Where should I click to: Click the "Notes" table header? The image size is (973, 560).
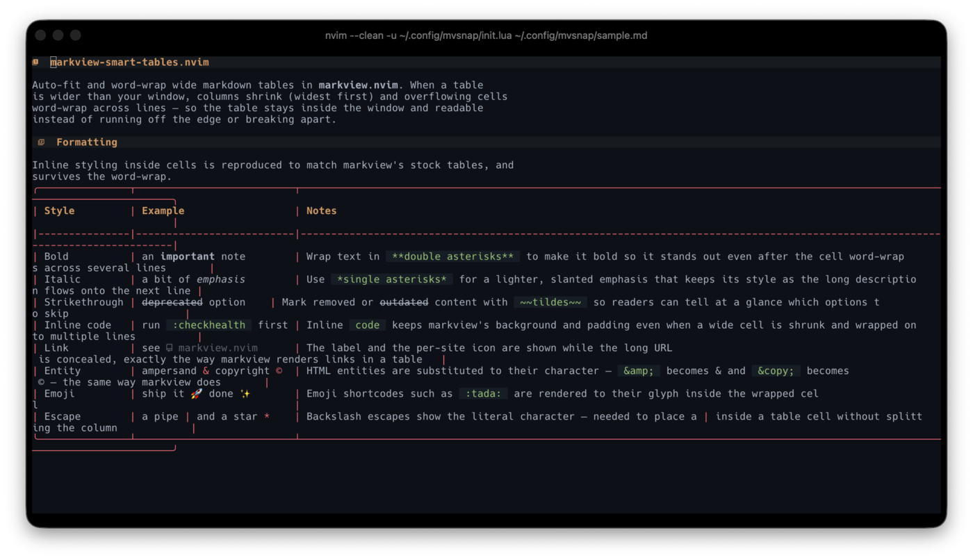click(321, 211)
